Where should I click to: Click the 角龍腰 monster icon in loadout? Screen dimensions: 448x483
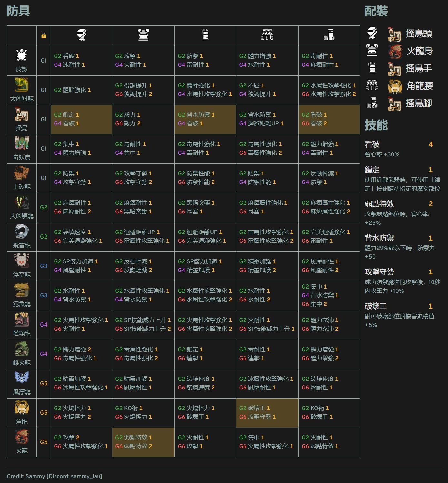point(395,86)
